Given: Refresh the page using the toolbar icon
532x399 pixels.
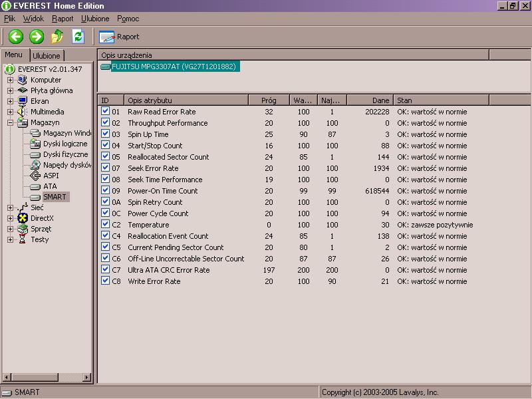Looking at the screenshot, I should 78,37.
